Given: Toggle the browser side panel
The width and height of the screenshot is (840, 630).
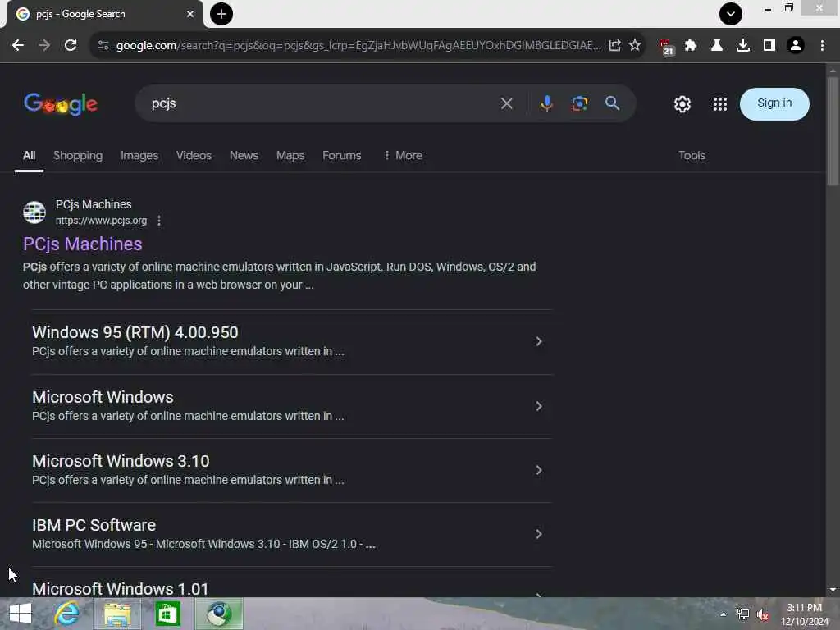Looking at the screenshot, I should [769, 46].
